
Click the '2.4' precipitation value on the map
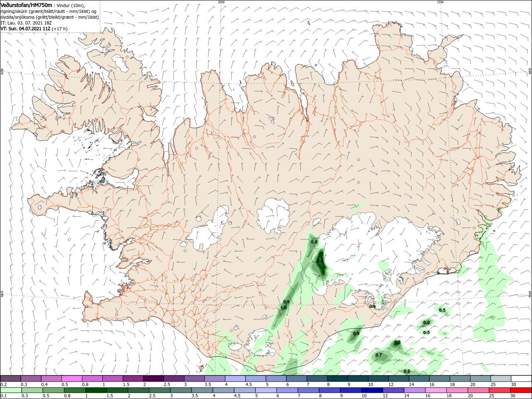point(320,261)
